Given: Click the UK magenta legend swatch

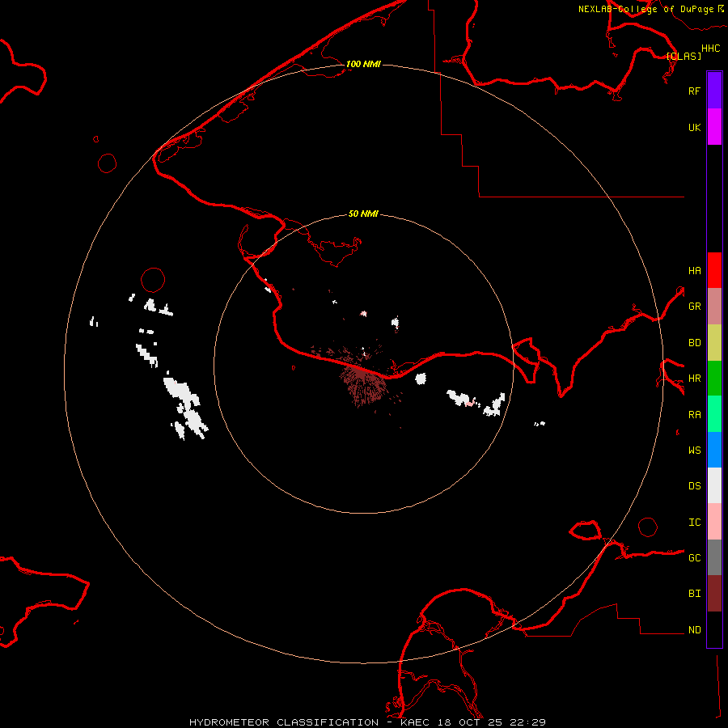Looking at the screenshot, I should [x=714, y=127].
